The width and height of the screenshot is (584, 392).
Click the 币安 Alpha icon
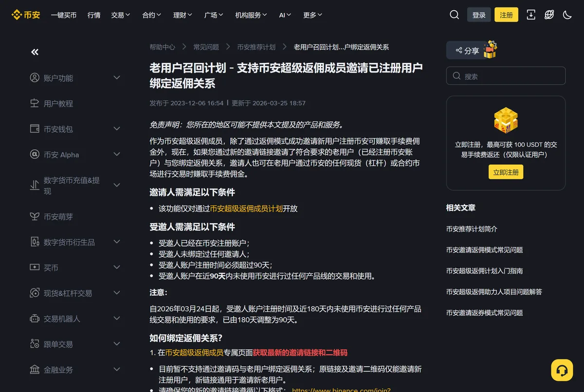pyautogui.click(x=35, y=154)
